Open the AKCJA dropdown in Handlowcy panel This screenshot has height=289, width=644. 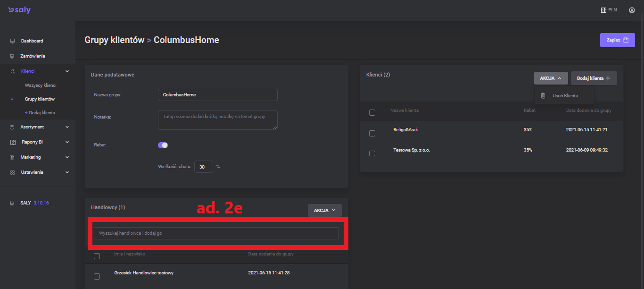(324, 211)
